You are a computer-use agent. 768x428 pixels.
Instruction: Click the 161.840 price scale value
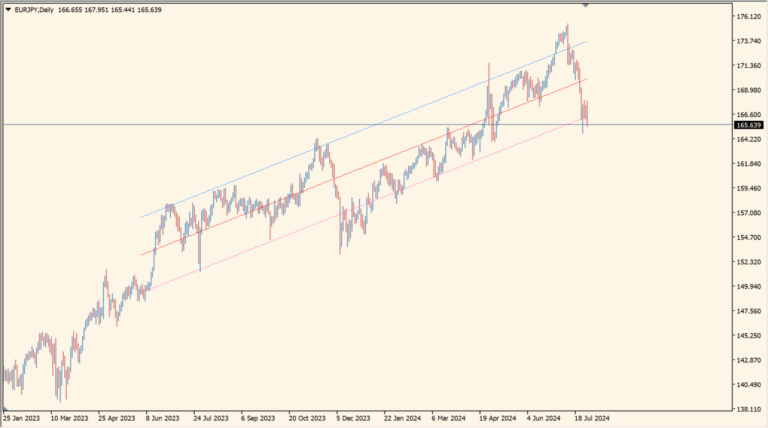pos(749,164)
